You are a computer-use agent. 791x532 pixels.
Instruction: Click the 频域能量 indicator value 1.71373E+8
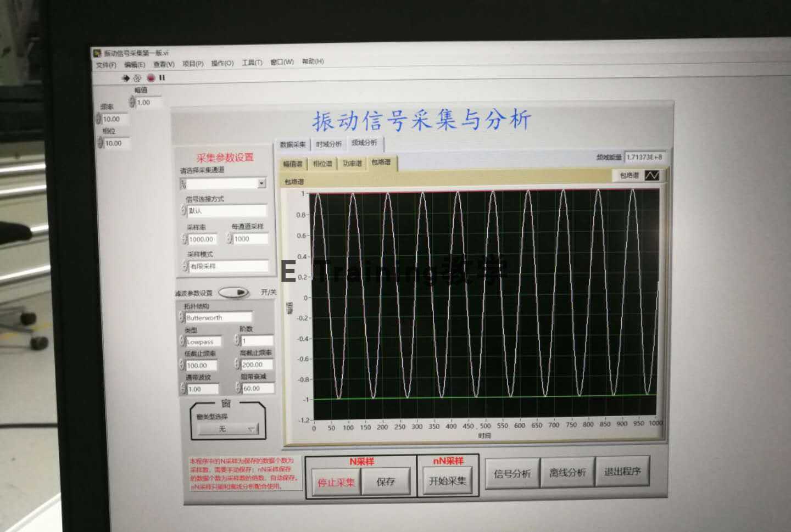tap(645, 157)
